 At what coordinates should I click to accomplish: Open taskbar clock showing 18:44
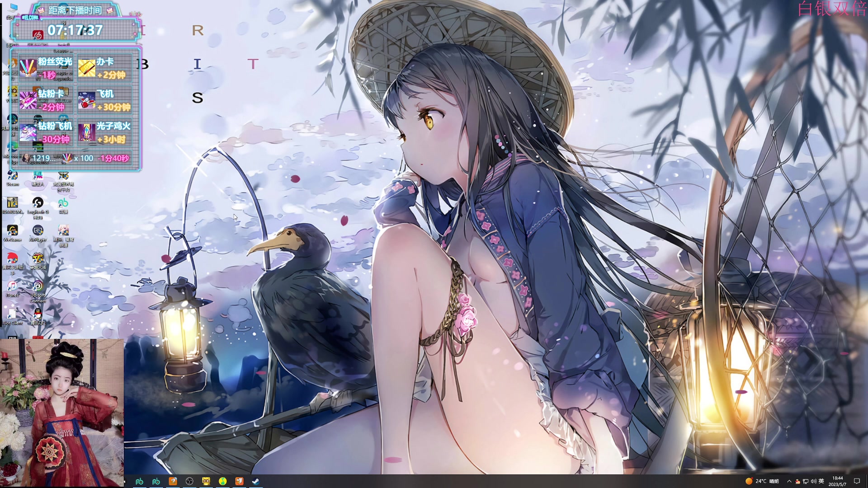837,481
